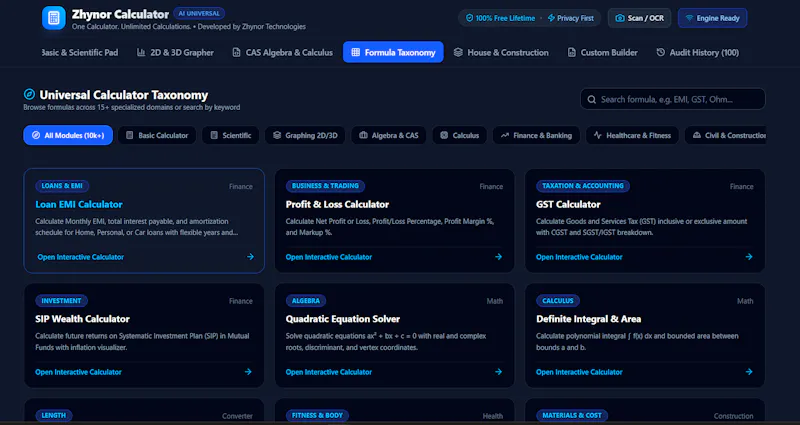800x425 pixels.
Task: Click the House & Construction layers icon
Action: tap(458, 52)
